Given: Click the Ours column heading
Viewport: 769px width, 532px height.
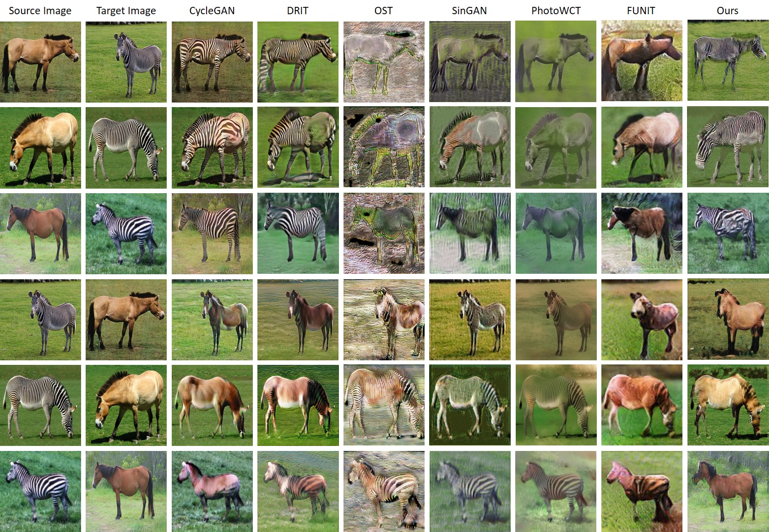Looking at the screenshot, I should point(727,11).
